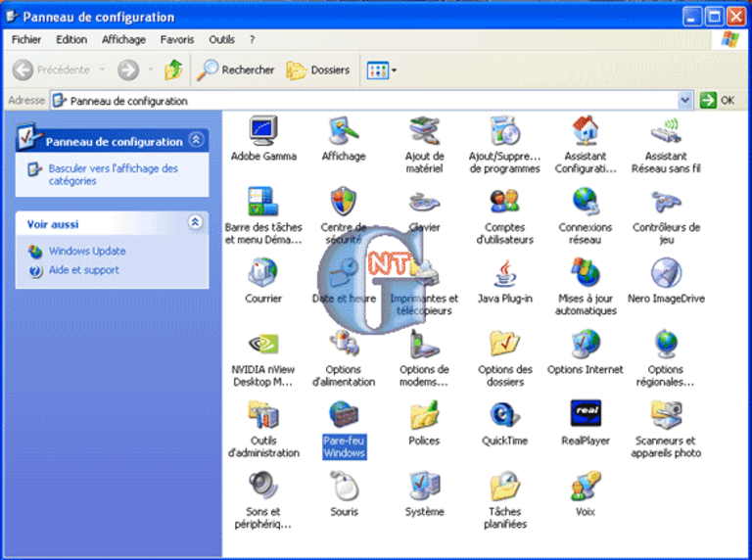Image resolution: width=752 pixels, height=560 pixels.
Task: Collapse the Voir aussi section
Action: pos(195,222)
